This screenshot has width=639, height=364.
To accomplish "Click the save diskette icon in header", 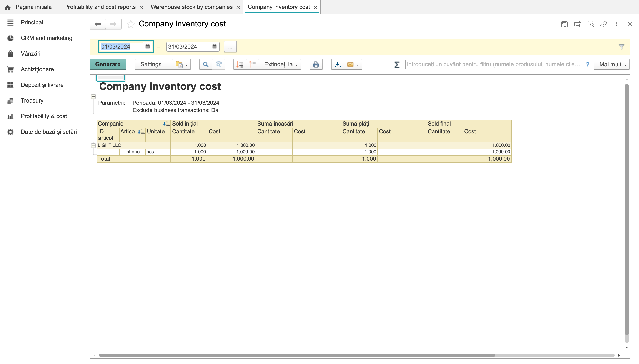I will pyautogui.click(x=564, y=24).
